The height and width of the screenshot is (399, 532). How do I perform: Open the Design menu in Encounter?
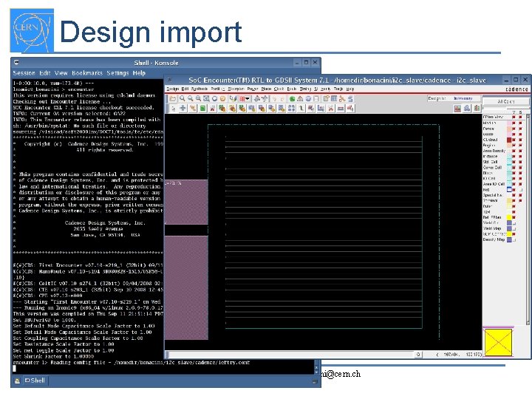point(172,89)
